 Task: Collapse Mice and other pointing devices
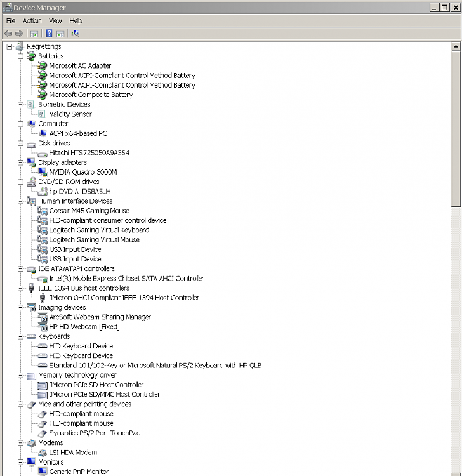pos(20,404)
